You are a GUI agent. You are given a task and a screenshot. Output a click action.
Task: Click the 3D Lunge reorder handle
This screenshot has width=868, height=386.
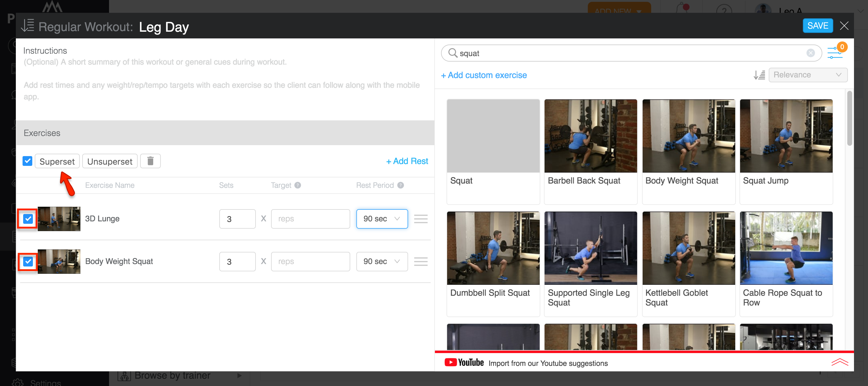421,219
